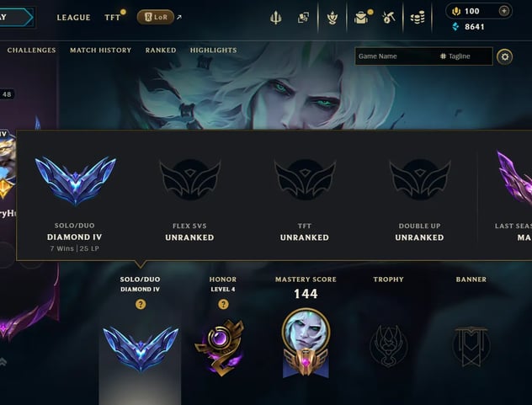Focus the Game Name search field

(396, 56)
